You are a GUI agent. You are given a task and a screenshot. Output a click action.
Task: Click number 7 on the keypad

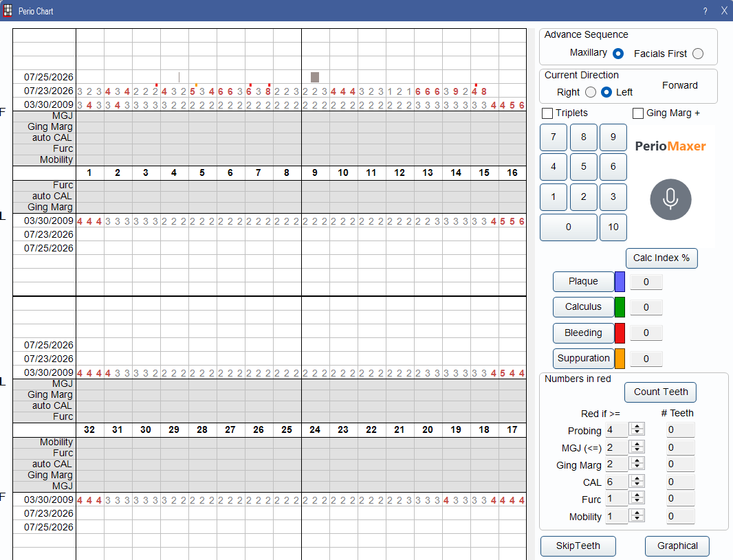coord(554,137)
